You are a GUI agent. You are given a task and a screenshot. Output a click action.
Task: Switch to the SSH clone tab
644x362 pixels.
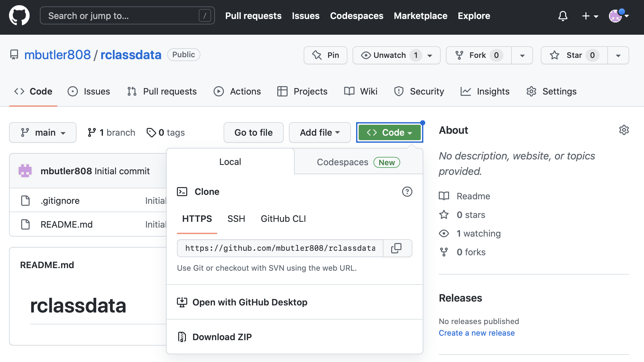point(236,219)
